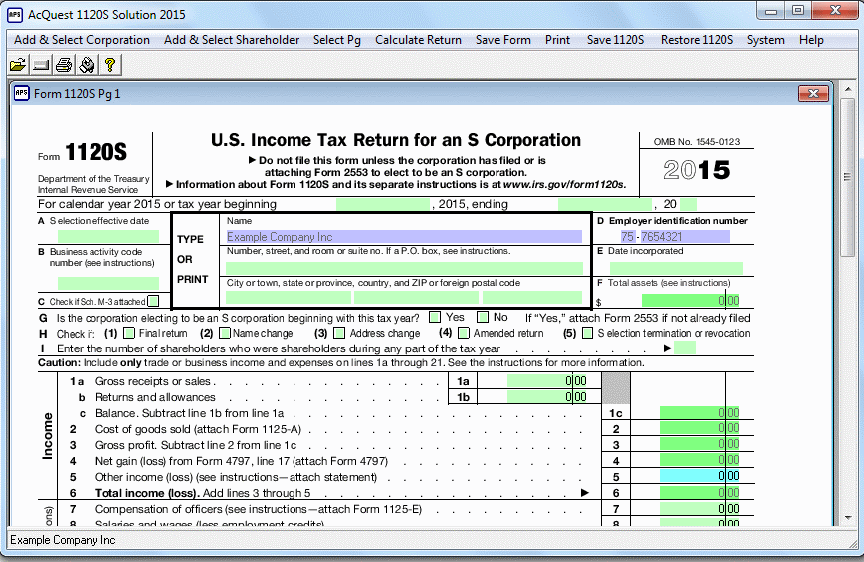Click the tax year beginning date field

coord(383,204)
